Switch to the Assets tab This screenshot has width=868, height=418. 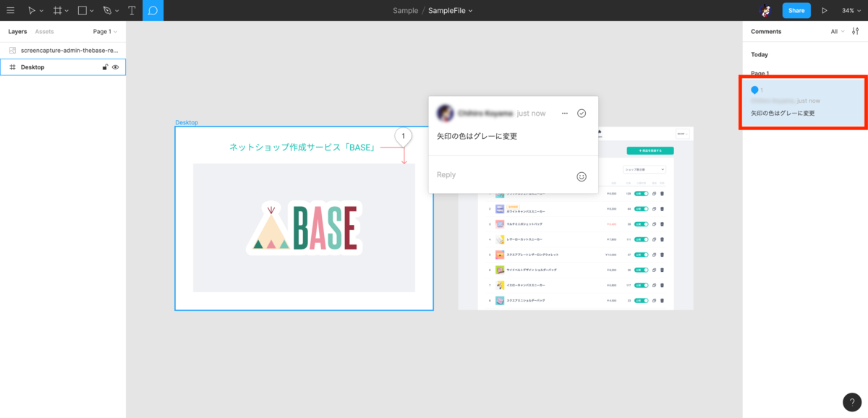point(44,32)
